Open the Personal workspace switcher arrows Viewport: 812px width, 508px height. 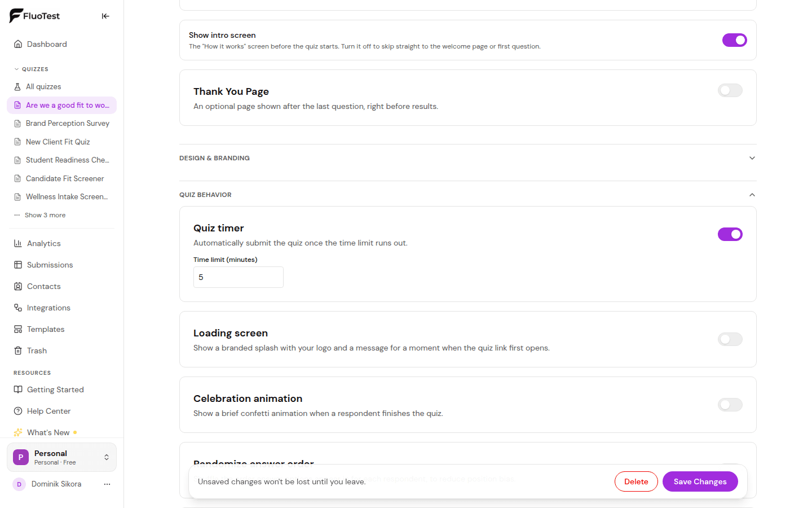107,457
